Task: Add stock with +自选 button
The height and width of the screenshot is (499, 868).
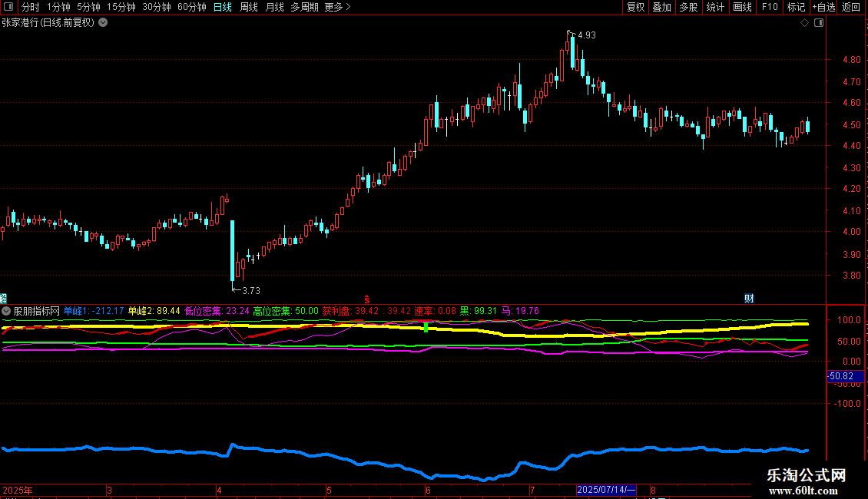Action: pos(823,7)
